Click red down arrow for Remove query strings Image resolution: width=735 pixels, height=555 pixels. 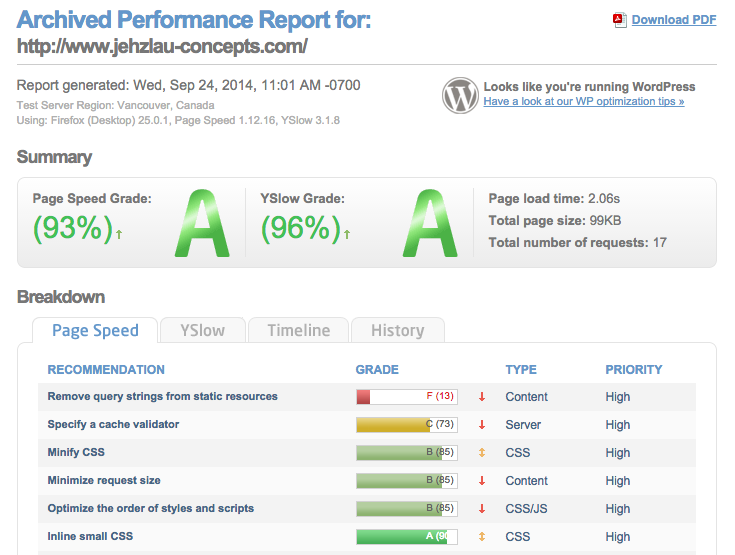[482, 397]
